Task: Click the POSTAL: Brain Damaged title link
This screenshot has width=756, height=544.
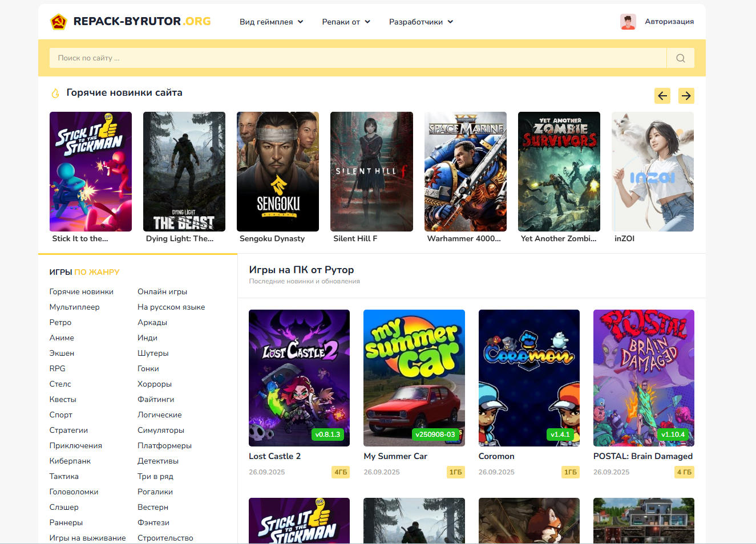Action: 643,456
